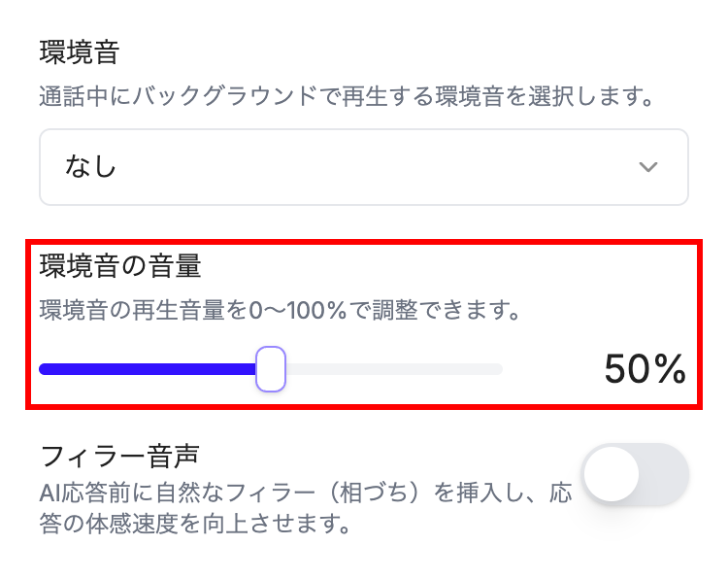
Task: Click the AI応答前に自然なフィラー description text
Action: point(306,494)
